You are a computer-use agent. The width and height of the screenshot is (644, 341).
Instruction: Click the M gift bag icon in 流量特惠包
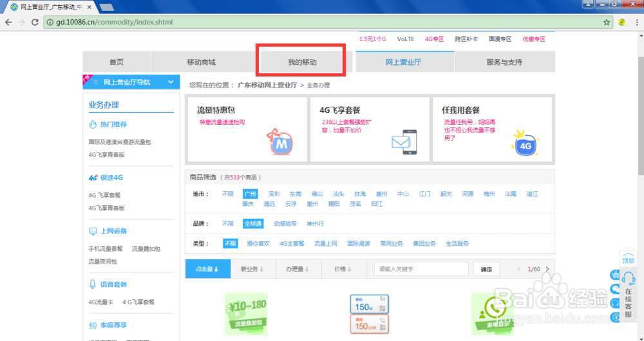pyautogui.click(x=279, y=142)
